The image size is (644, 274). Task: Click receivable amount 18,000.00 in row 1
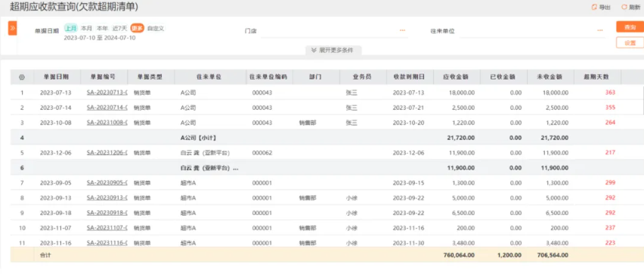tap(462, 92)
